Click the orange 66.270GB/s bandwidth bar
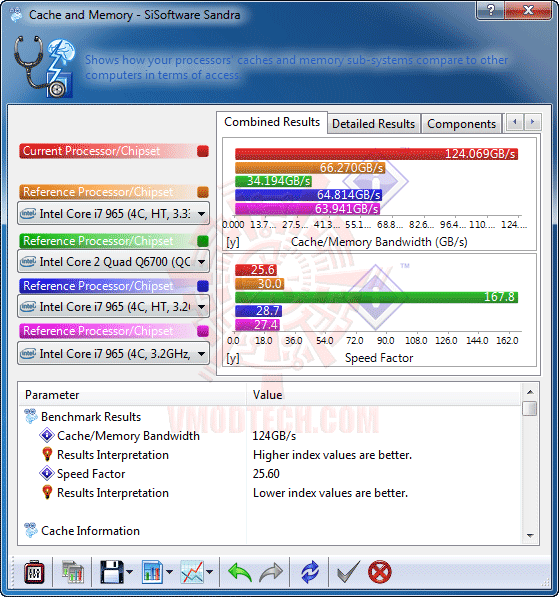This screenshot has height=597, width=559. [310, 168]
